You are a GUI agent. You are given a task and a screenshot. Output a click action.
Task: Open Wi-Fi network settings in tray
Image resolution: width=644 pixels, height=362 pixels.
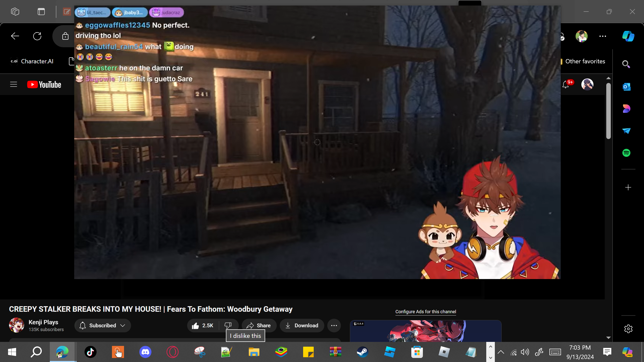(x=514, y=352)
